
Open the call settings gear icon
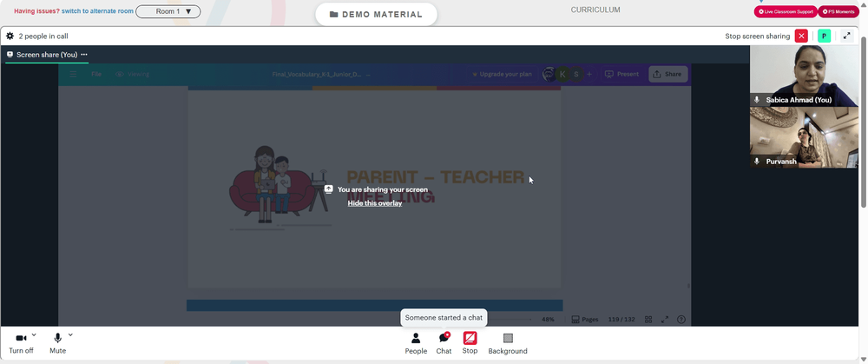[10, 36]
